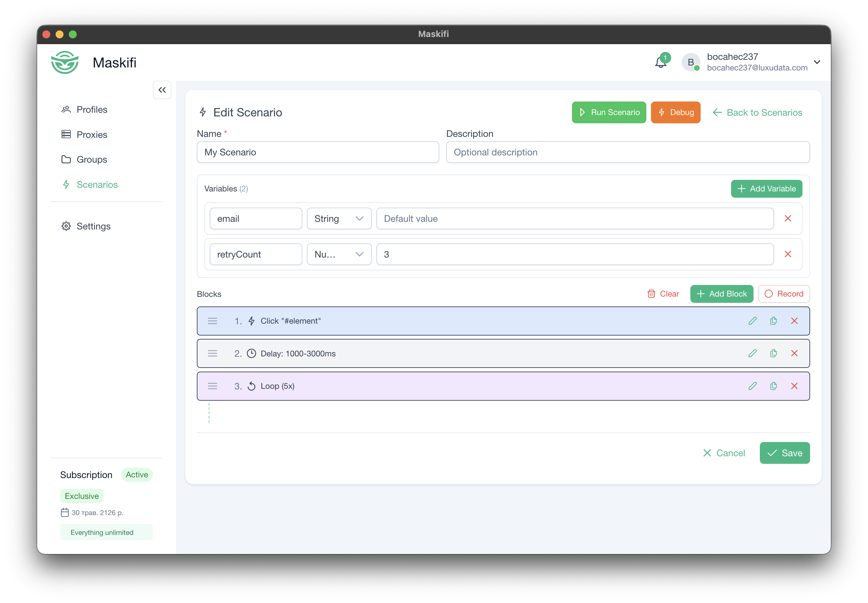Duplicate the Delay block

click(773, 353)
